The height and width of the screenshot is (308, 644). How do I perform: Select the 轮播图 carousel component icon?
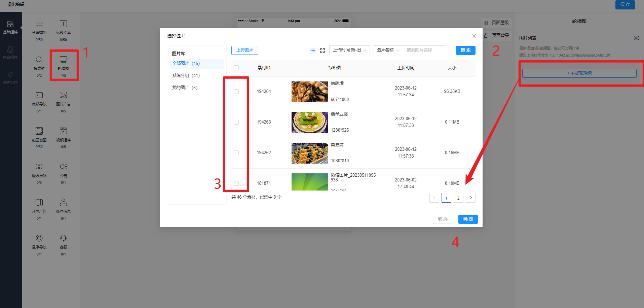click(x=63, y=60)
